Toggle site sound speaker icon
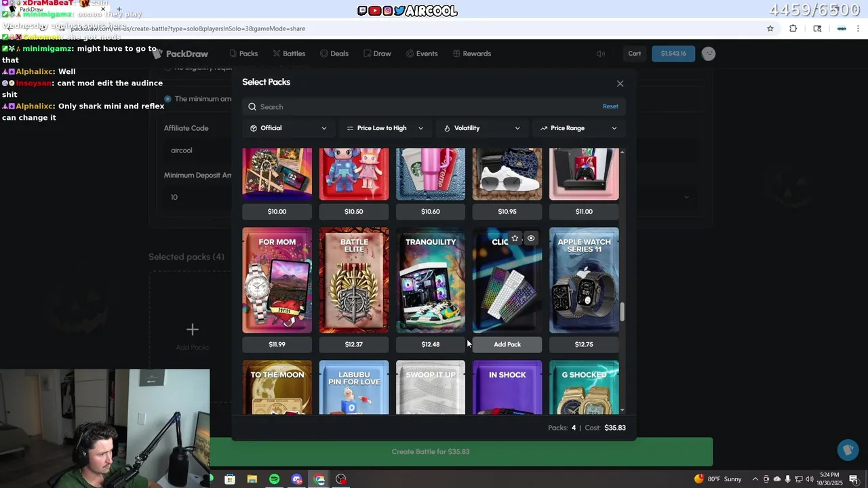 (x=600, y=54)
